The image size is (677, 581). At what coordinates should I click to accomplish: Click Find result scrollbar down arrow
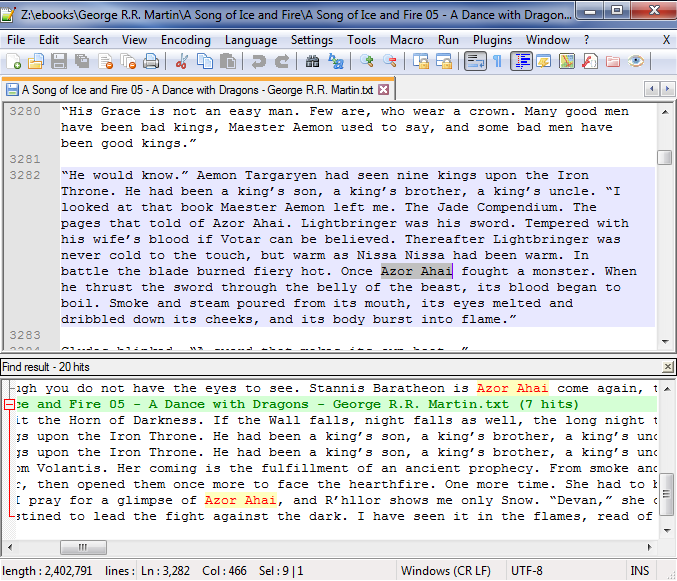click(667, 530)
